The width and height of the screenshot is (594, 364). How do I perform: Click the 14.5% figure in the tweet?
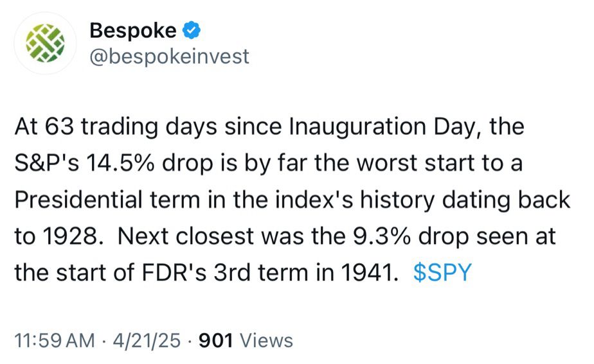point(120,164)
